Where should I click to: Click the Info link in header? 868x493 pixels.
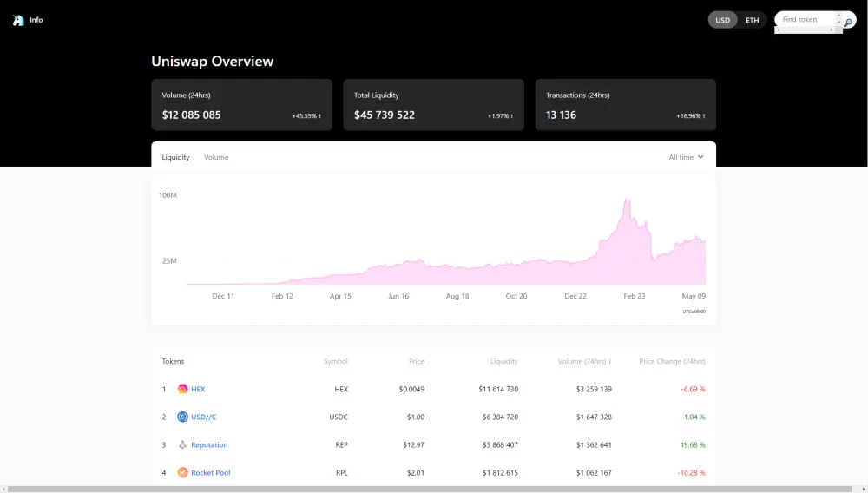point(36,20)
